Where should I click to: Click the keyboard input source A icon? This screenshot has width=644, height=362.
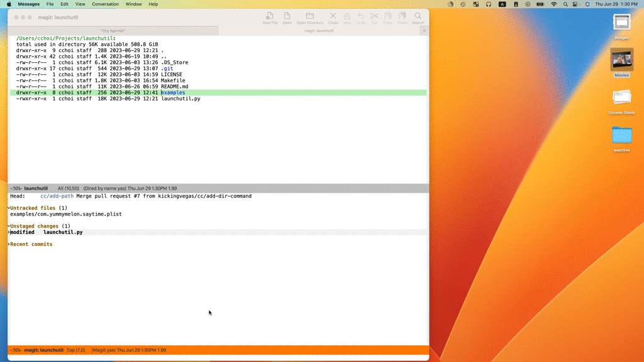502,4
